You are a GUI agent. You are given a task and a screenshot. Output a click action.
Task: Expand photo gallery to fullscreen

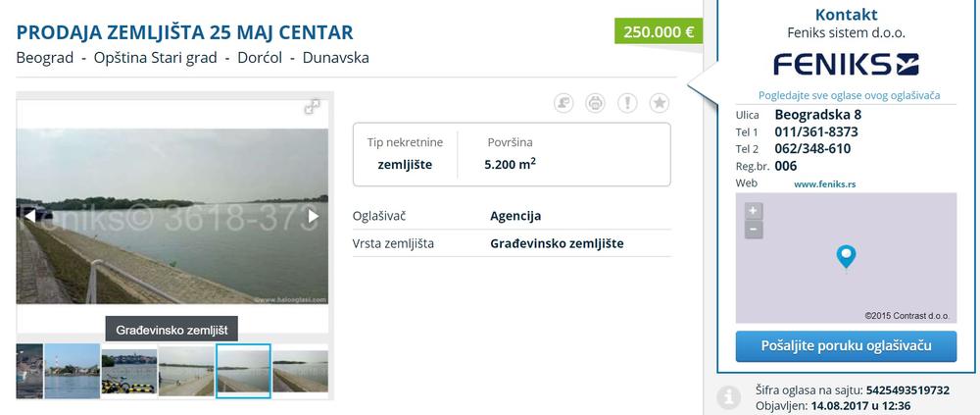(312, 107)
